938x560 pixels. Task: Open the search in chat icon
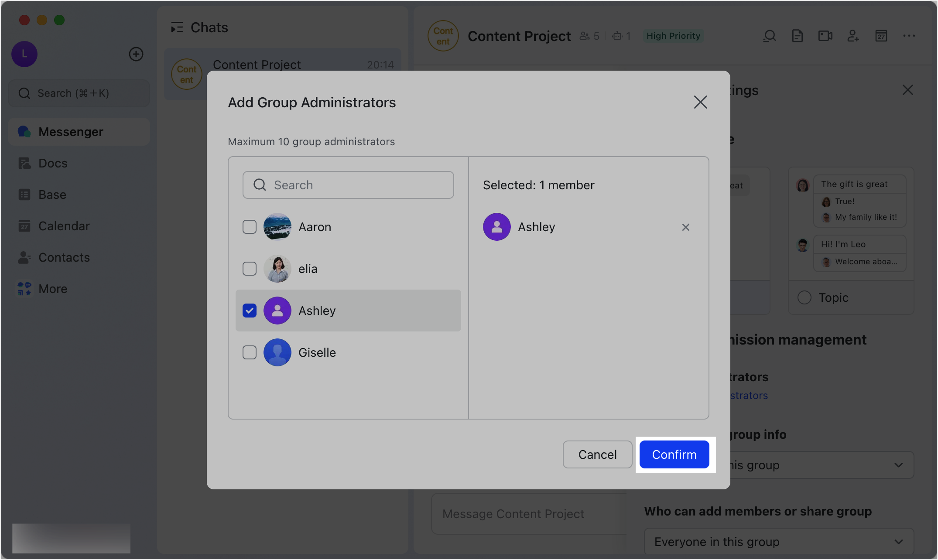pyautogui.click(x=770, y=36)
